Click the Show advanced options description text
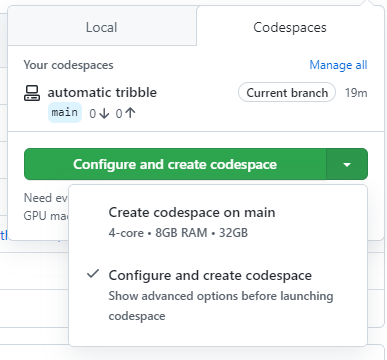387x360 pixels. (x=221, y=306)
